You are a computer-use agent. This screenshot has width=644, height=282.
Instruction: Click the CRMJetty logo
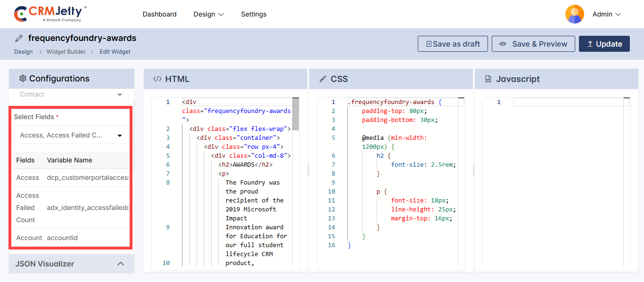coord(50,14)
